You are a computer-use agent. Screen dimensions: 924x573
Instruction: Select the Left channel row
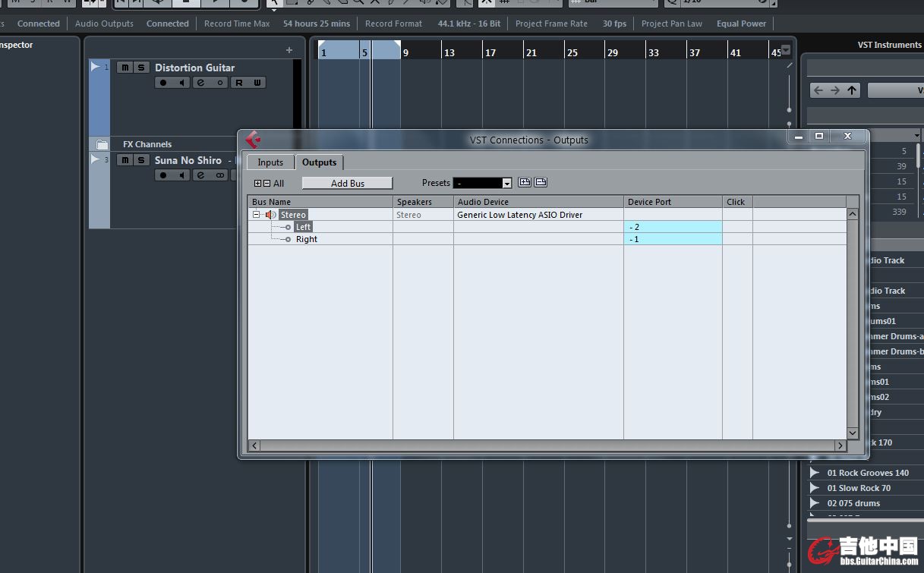(304, 227)
